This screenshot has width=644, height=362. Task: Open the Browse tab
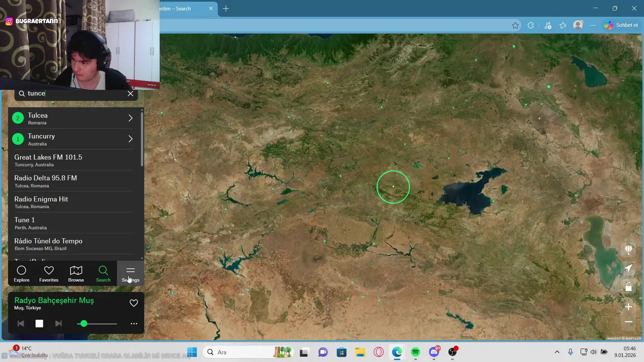pyautogui.click(x=76, y=274)
